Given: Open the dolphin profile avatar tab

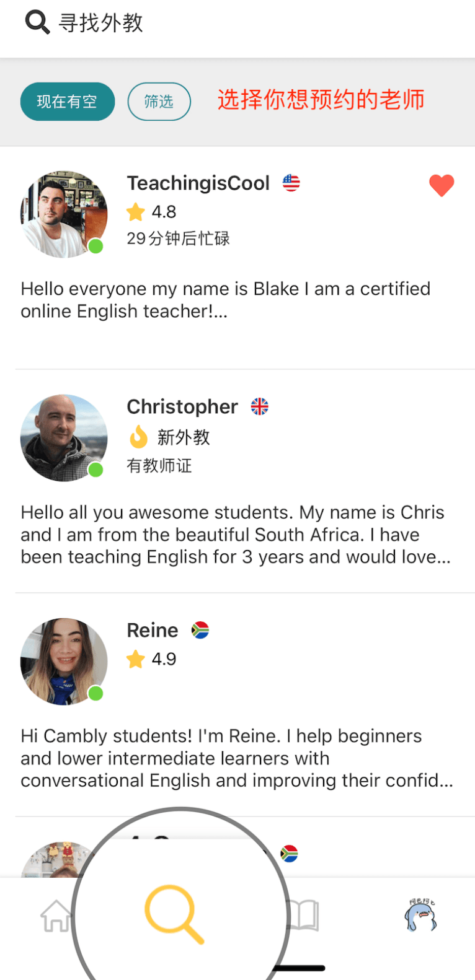Looking at the screenshot, I should point(421,916).
